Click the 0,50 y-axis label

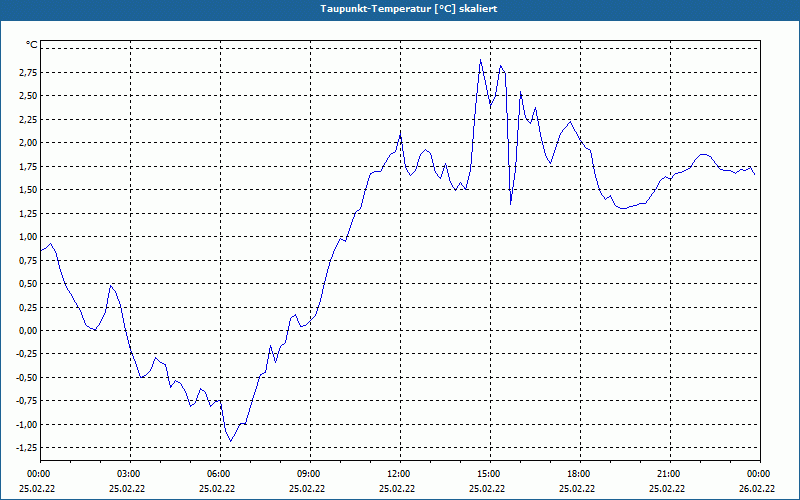(29, 284)
